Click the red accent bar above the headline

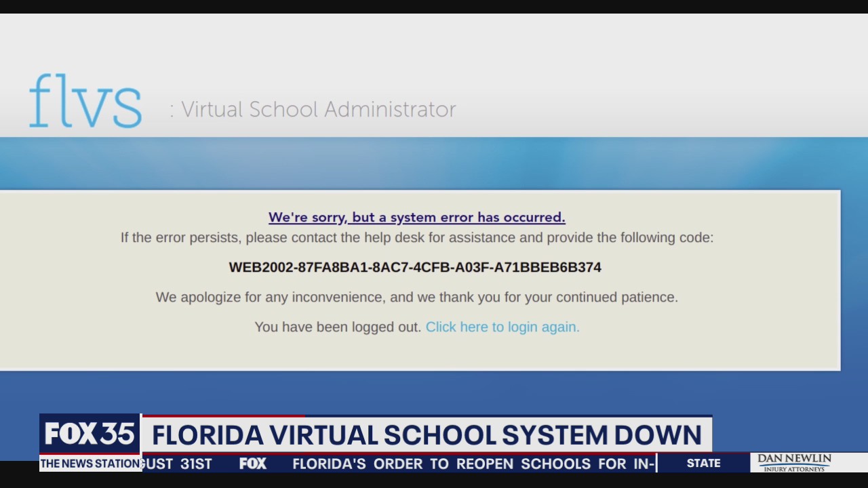point(224,415)
